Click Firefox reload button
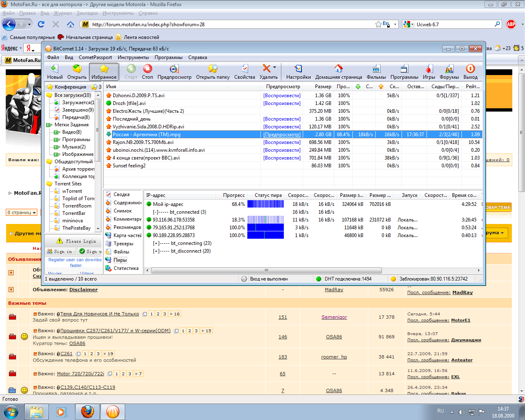The image size is (525, 420). click(41, 24)
